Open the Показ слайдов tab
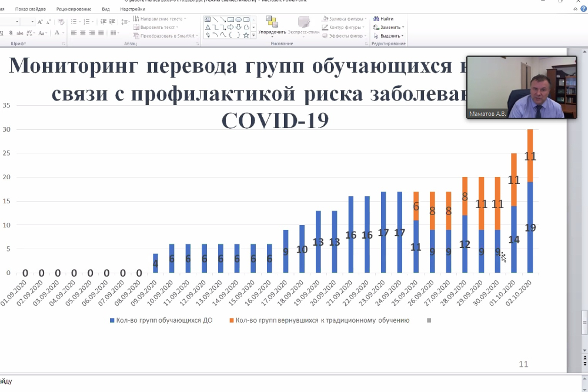 coord(31,9)
